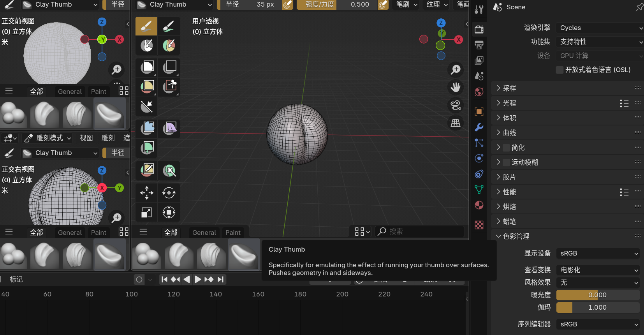Choose the Move tool with four arrows
Screen dimensions: 644x335
coord(146,192)
